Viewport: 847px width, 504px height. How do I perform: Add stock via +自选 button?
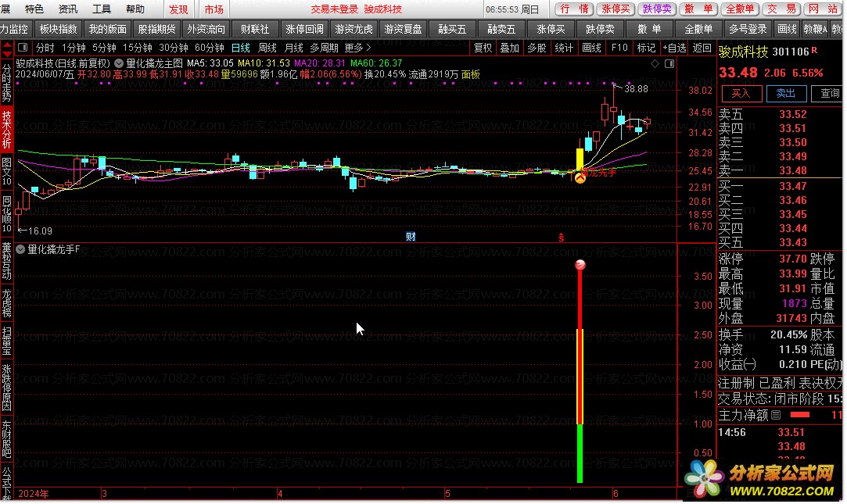click(674, 48)
